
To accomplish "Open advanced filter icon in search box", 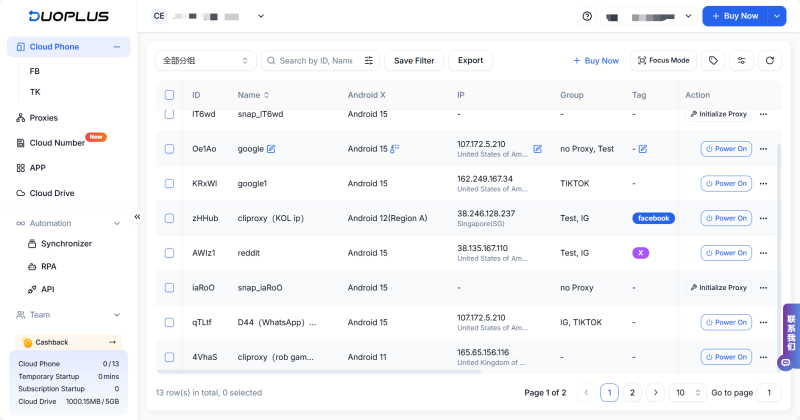I will click(x=369, y=61).
